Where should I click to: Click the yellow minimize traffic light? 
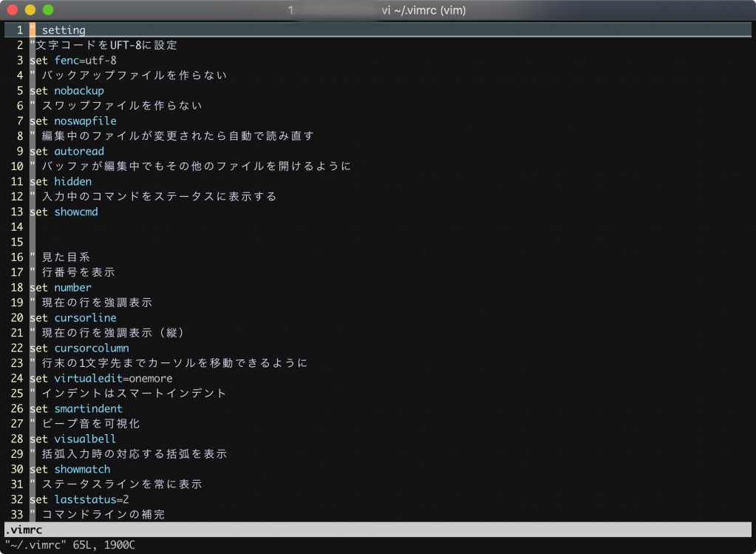(x=30, y=10)
